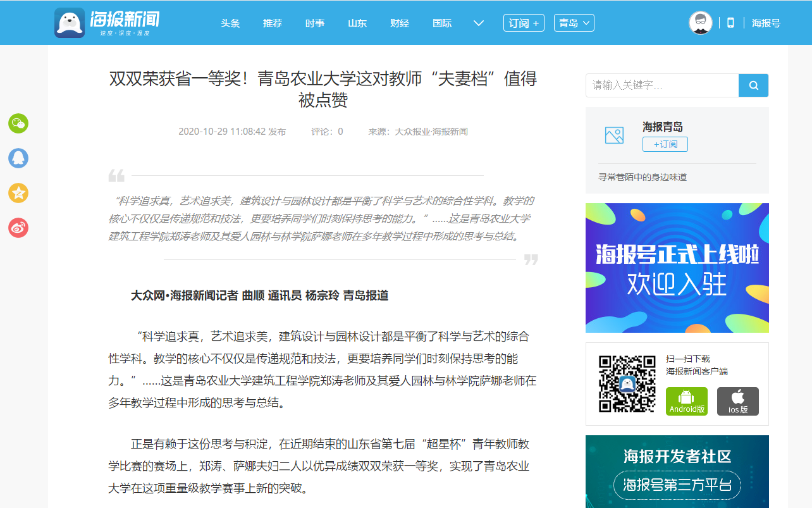Click the QR code image

(x=627, y=384)
